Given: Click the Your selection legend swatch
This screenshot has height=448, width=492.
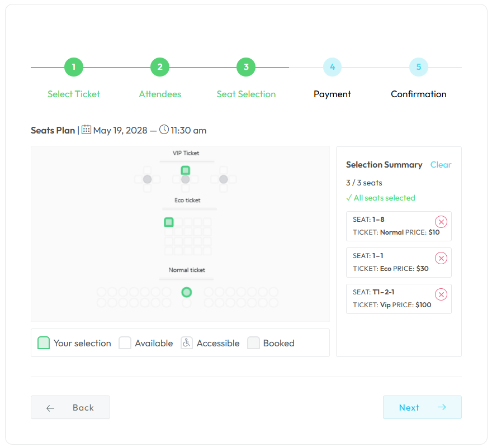Looking at the screenshot, I should [x=44, y=343].
